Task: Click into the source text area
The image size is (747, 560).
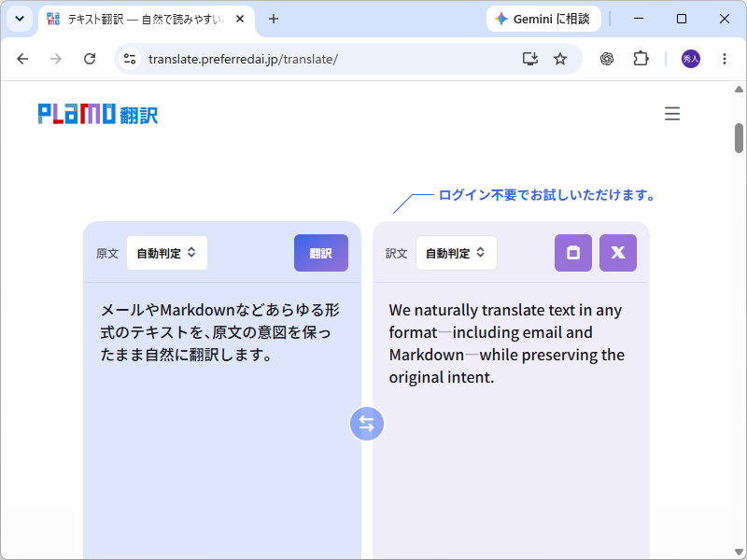Action: (x=222, y=422)
